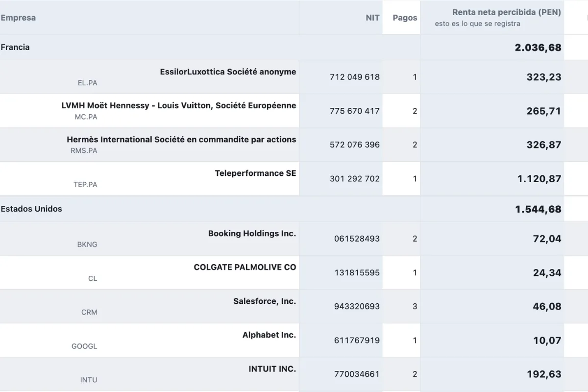Click the amount 46,08
Screen dimensions: 588x392
pyautogui.click(x=547, y=306)
